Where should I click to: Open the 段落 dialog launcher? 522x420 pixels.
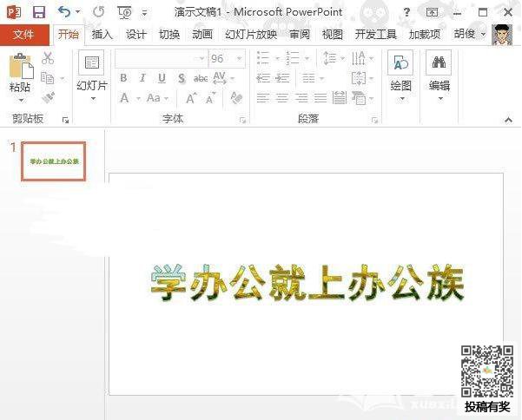[375, 120]
